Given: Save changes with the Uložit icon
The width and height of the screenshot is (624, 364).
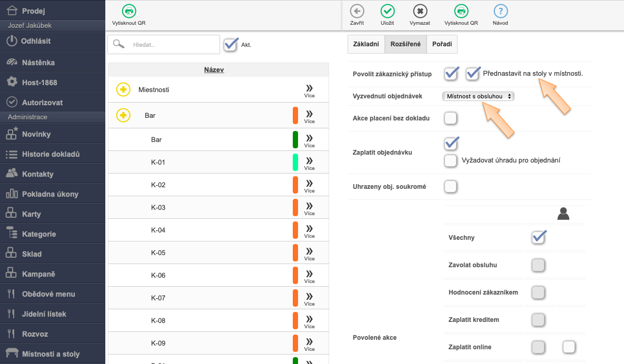Looking at the screenshot, I should click(388, 11).
